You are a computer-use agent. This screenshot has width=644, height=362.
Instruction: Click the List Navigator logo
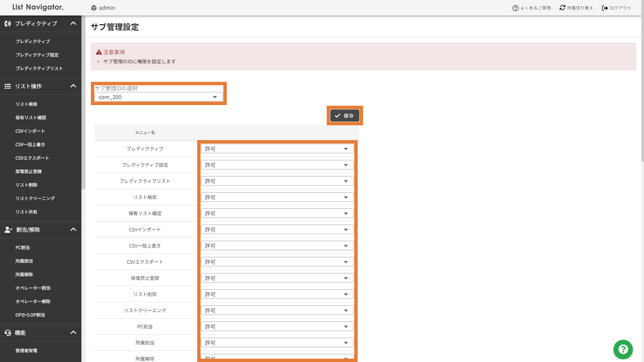(x=38, y=7)
